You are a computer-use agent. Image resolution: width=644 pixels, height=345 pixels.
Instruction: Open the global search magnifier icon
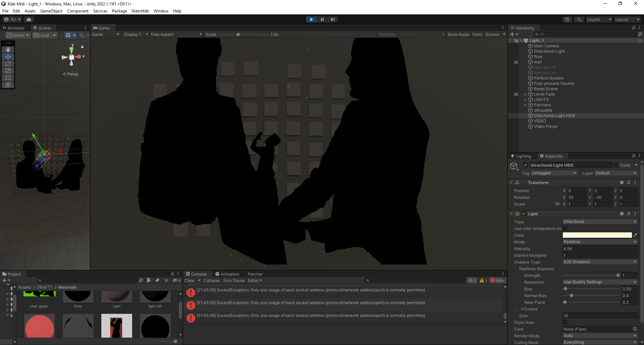(579, 19)
